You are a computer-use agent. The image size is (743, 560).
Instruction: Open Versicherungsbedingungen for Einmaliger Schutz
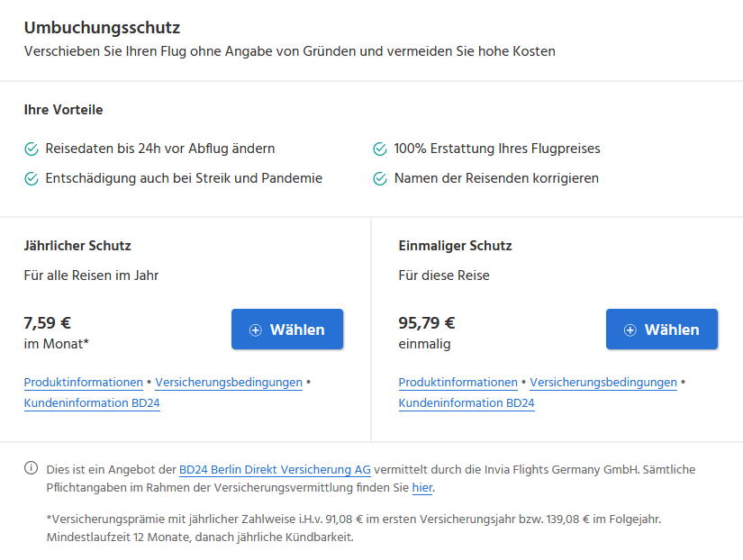click(x=603, y=383)
